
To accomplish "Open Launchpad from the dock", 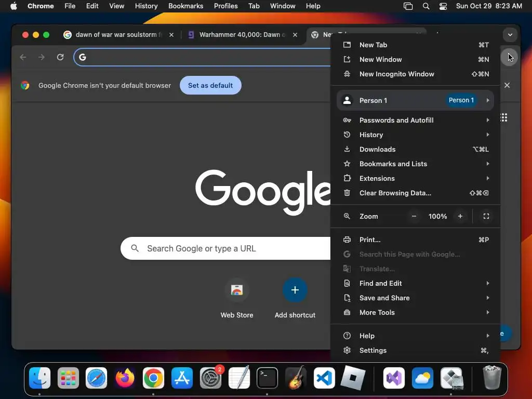I will point(68,378).
